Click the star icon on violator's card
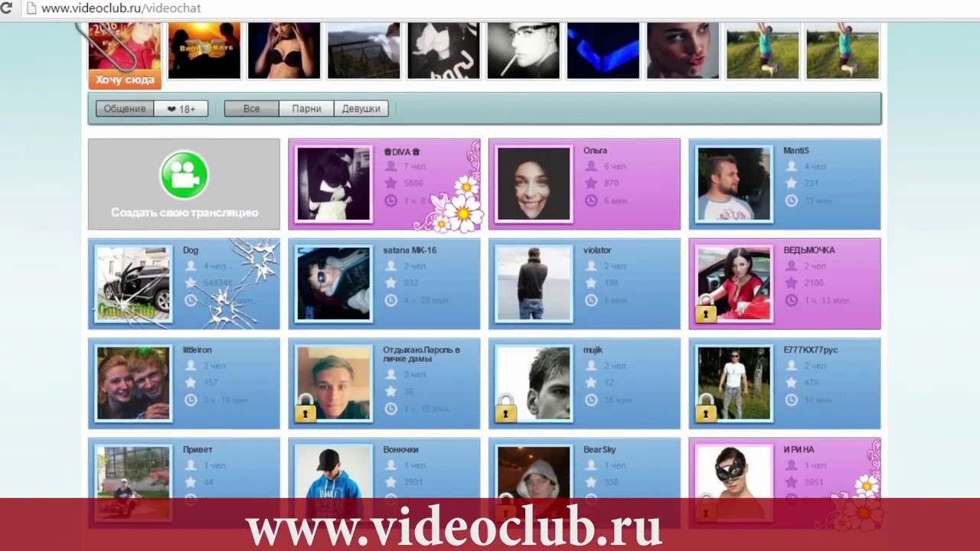Image resolution: width=980 pixels, height=551 pixels. [591, 283]
